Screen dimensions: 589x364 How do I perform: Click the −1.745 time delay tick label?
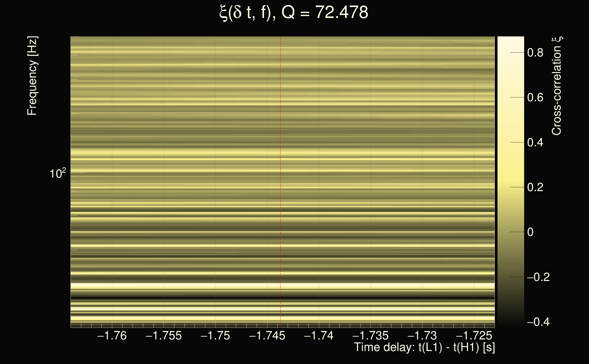point(267,336)
